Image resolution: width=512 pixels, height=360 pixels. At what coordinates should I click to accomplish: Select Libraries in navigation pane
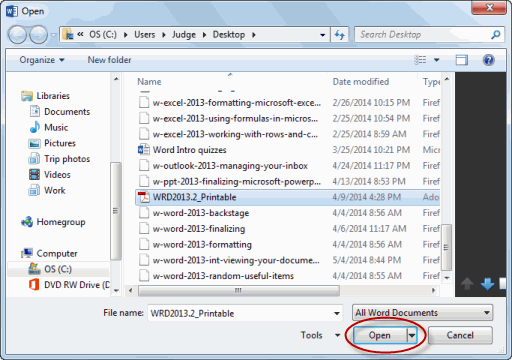click(45, 96)
